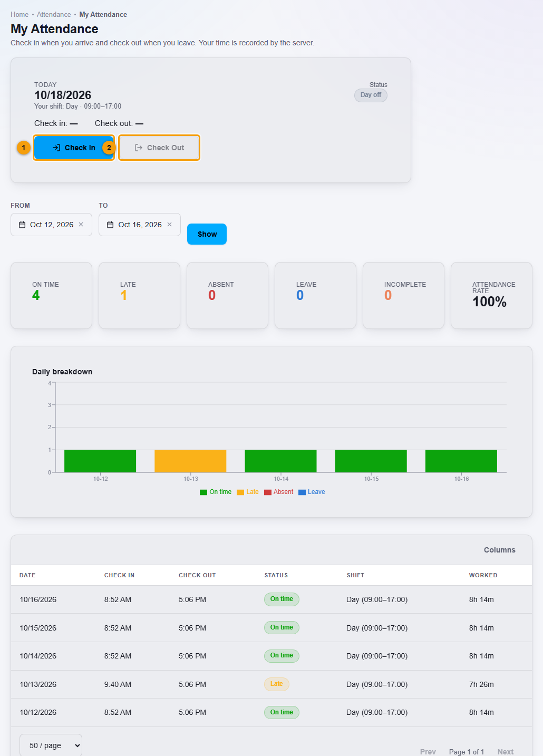Click the Leave summary card
The image size is (543, 756).
coord(315,295)
